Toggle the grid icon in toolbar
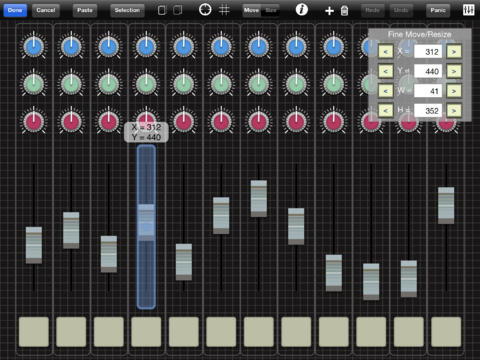The image size is (480, 360). coord(224,10)
